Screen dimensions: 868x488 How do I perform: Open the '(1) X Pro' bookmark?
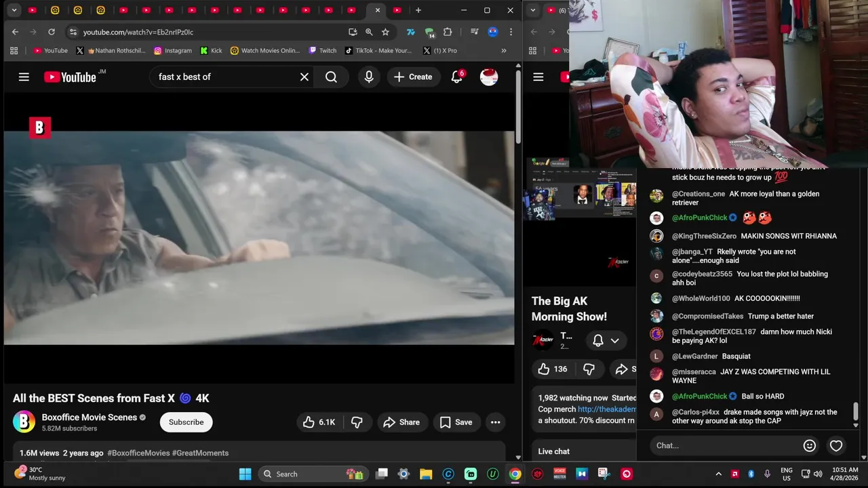click(440, 50)
